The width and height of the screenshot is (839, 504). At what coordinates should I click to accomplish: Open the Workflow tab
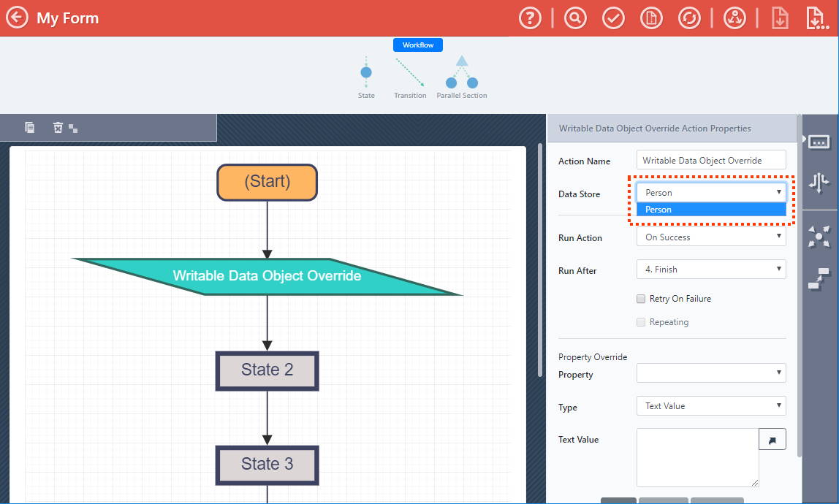click(418, 45)
